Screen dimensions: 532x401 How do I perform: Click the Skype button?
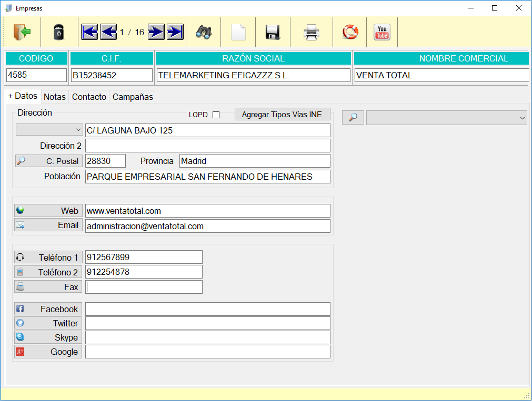[48, 337]
